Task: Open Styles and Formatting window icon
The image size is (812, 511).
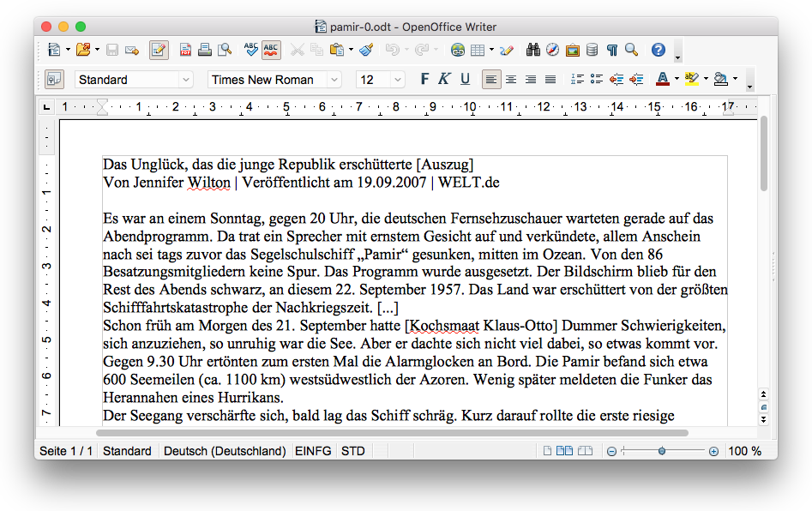Action: (x=54, y=79)
